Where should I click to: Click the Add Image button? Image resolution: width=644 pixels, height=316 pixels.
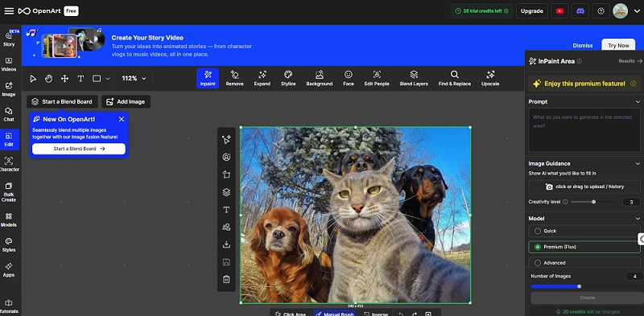point(126,102)
